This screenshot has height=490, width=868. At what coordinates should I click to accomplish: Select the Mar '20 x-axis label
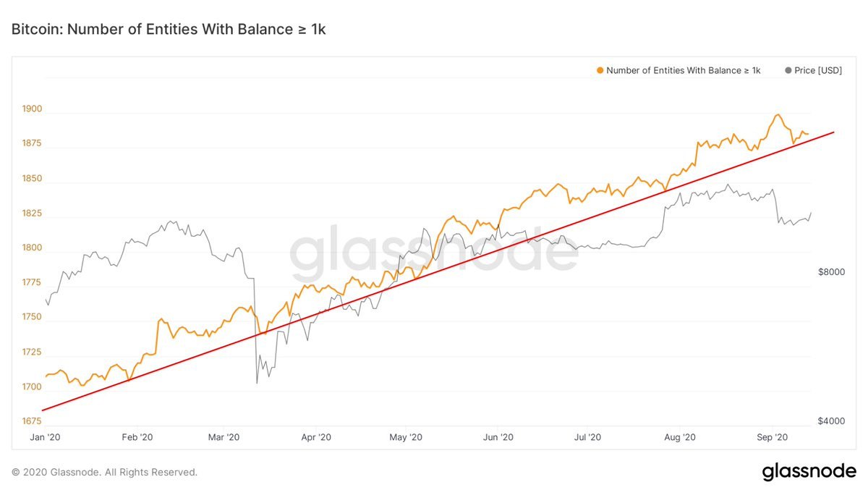(x=224, y=437)
